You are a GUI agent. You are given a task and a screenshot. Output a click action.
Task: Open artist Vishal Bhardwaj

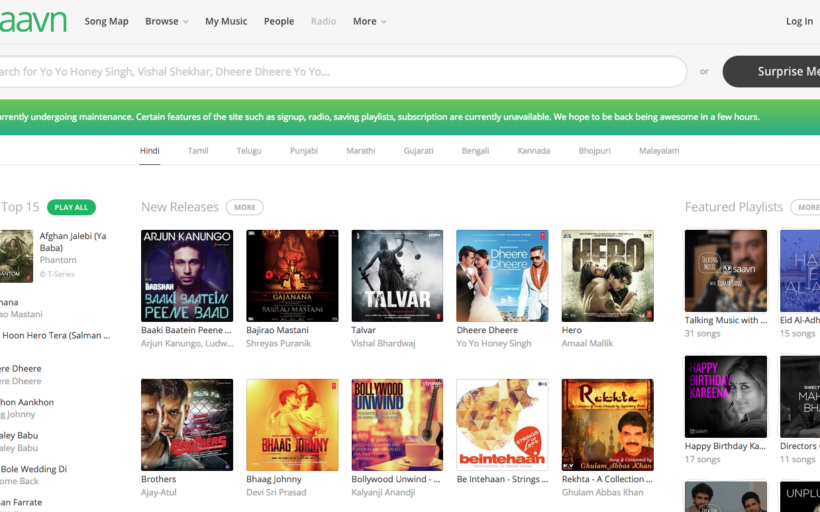tap(383, 344)
